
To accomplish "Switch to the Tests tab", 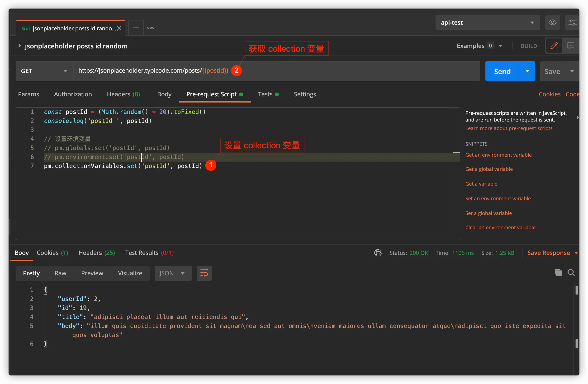I will [268, 94].
